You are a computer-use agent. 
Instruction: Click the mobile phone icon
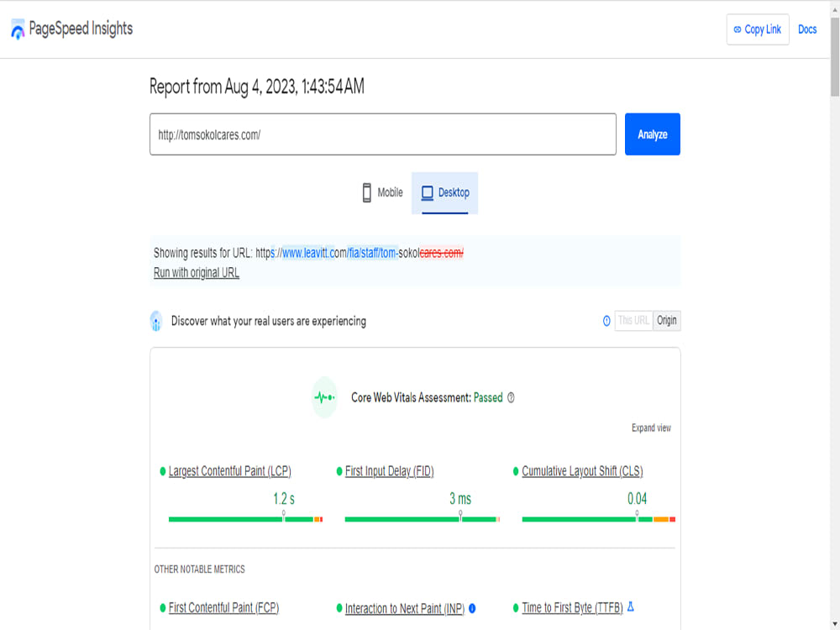pos(366,193)
